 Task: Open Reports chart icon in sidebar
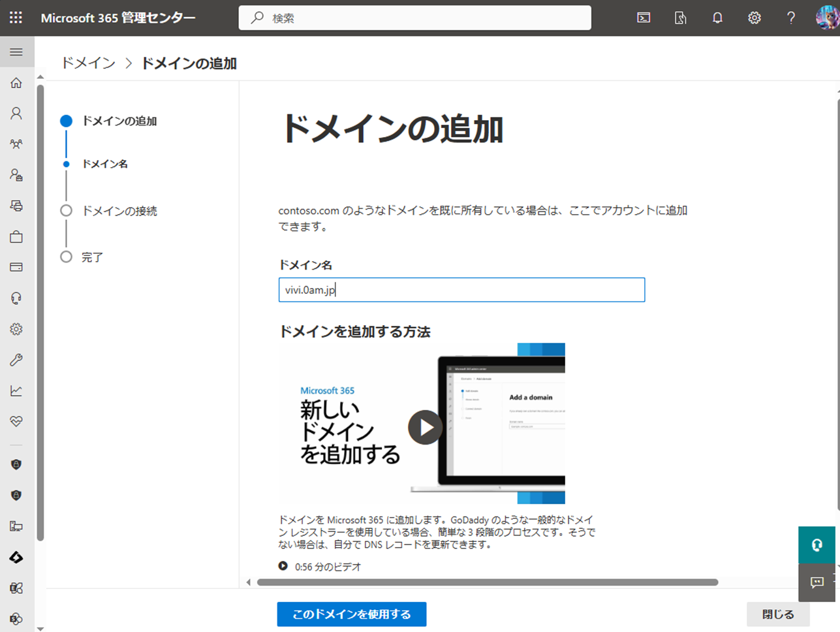tap(16, 390)
